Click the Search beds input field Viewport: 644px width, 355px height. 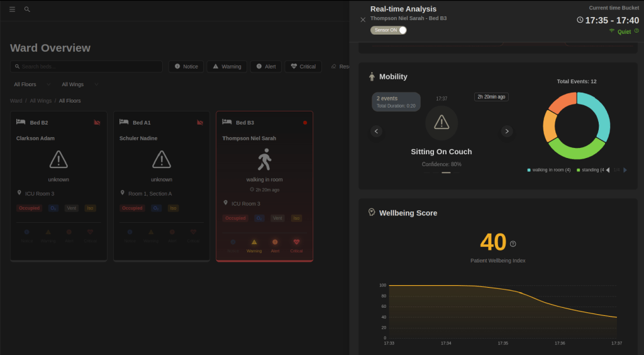[86, 67]
